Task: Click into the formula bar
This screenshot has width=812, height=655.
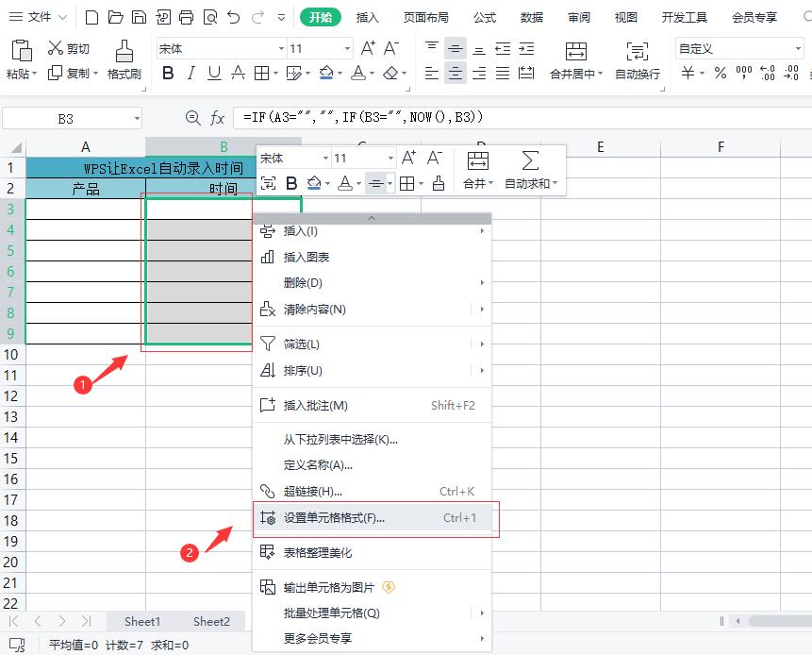Action: pyautogui.click(x=522, y=118)
